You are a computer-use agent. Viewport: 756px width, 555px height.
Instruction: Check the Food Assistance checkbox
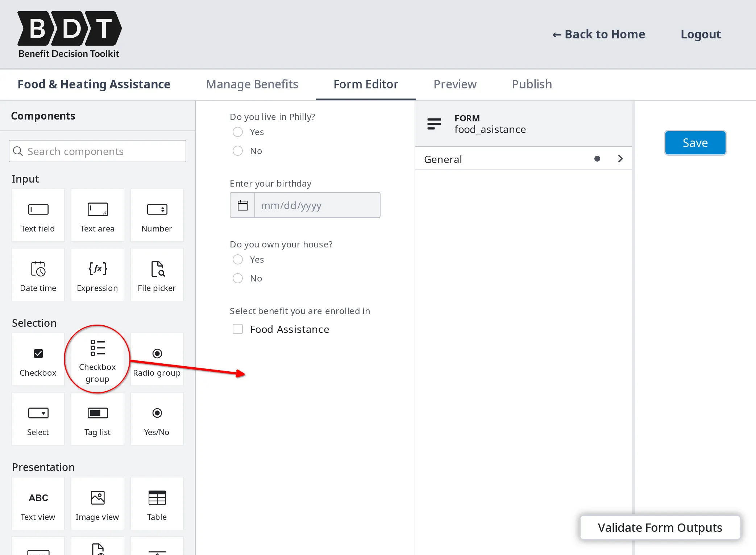tap(238, 329)
